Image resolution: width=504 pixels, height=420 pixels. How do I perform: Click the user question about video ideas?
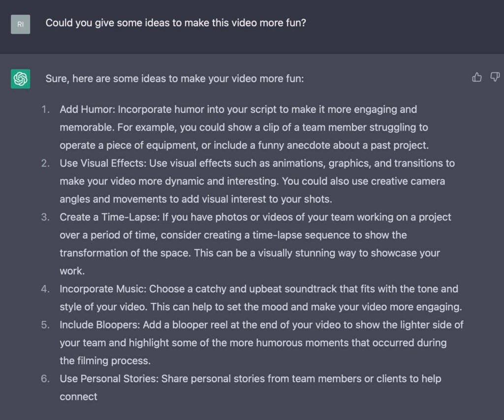coord(176,23)
